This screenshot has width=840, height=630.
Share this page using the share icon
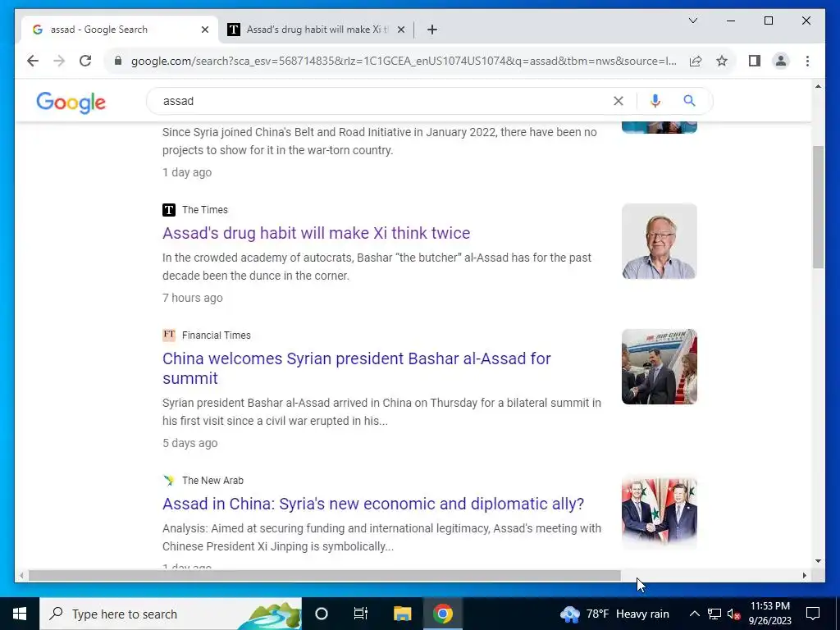click(x=696, y=61)
